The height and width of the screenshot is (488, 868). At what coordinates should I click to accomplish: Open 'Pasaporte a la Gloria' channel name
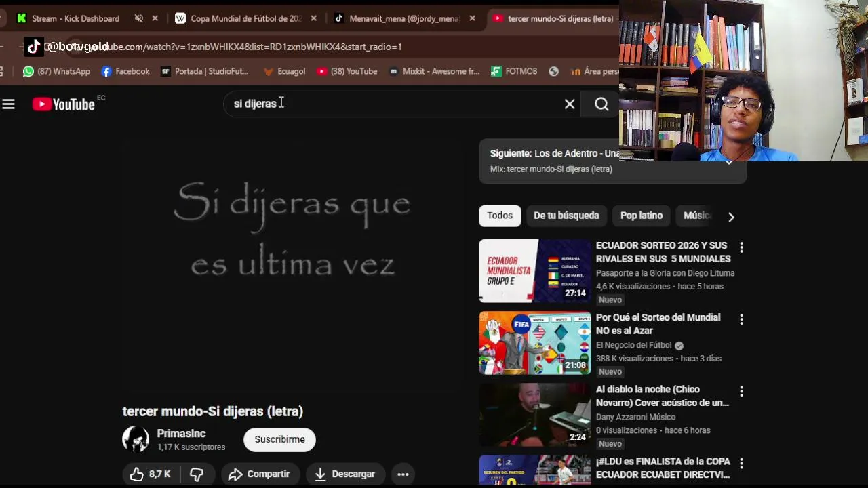pyautogui.click(x=665, y=273)
